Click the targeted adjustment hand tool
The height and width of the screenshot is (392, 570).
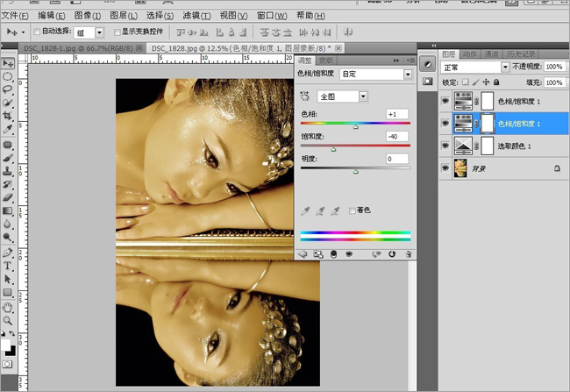click(x=304, y=96)
